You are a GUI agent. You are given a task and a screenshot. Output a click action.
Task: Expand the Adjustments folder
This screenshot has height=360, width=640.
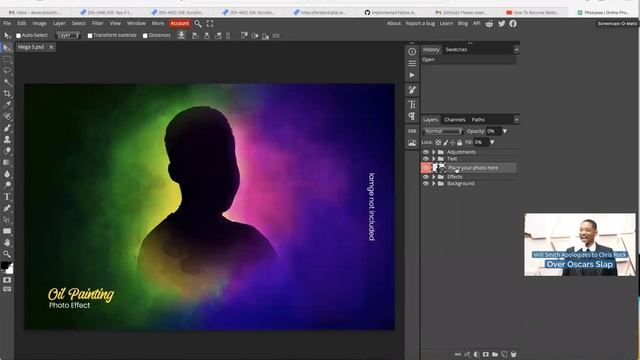pyautogui.click(x=433, y=152)
